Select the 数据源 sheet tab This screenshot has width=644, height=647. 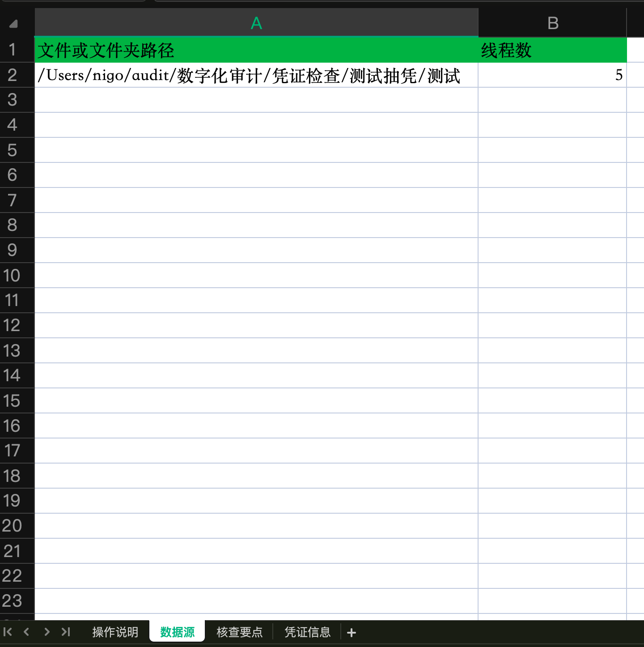pyautogui.click(x=177, y=632)
